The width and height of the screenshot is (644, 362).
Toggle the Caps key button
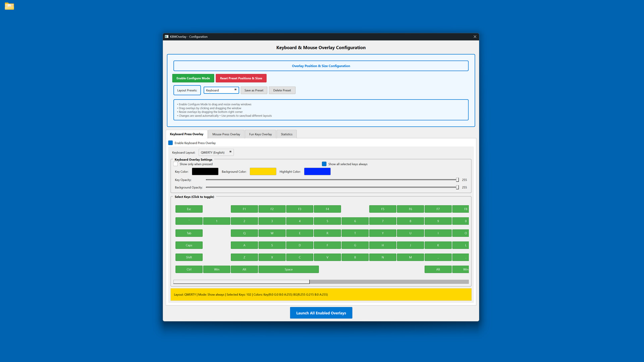(x=189, y=245)
